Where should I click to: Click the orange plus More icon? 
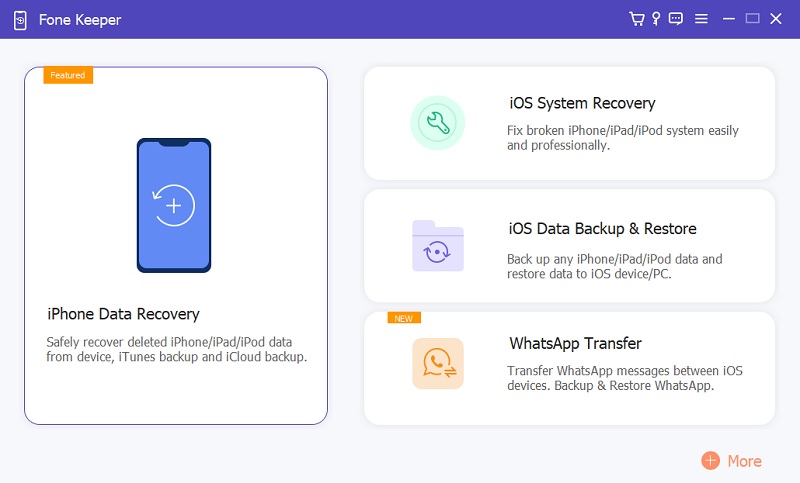(710, 461)
